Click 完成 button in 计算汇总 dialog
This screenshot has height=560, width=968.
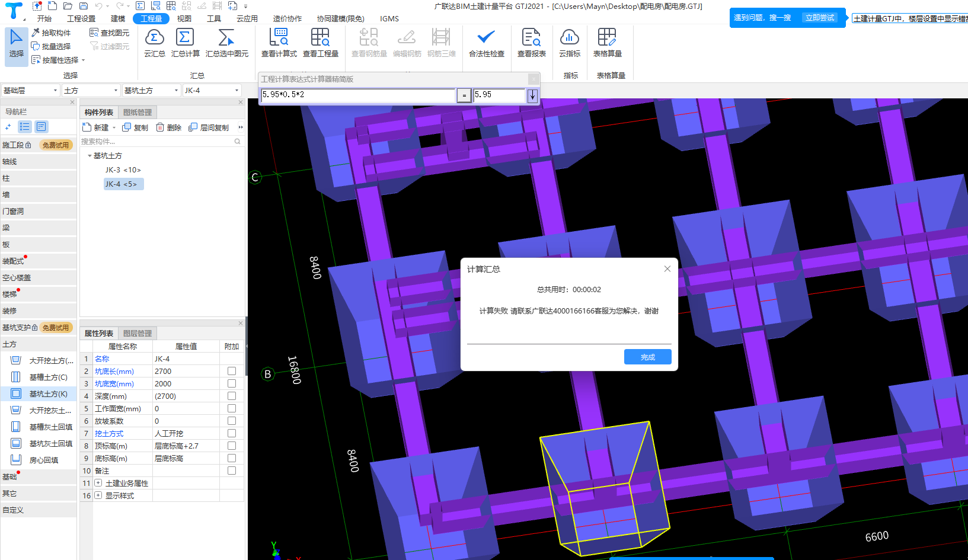pos(648,357)
